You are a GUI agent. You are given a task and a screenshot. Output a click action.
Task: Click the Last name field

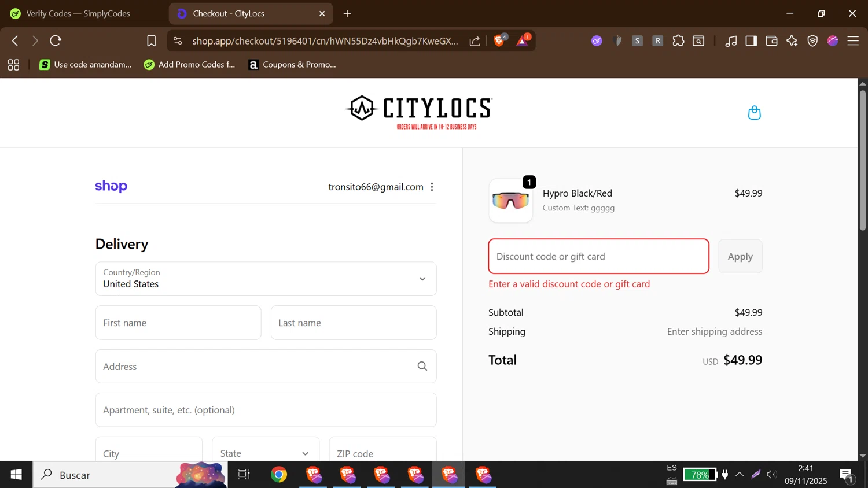point(354,323)
